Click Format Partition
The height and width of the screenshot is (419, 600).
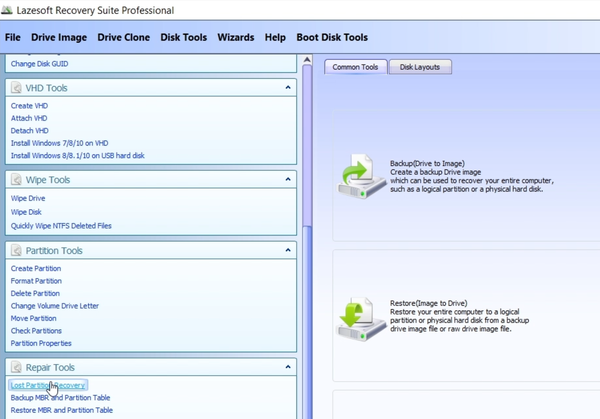tap(36, 281)
